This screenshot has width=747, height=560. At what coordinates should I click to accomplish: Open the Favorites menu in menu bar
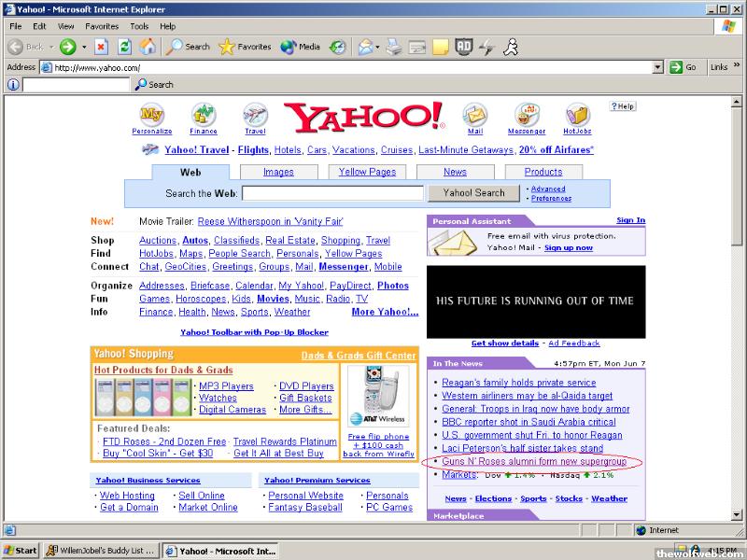pos(102,26)
